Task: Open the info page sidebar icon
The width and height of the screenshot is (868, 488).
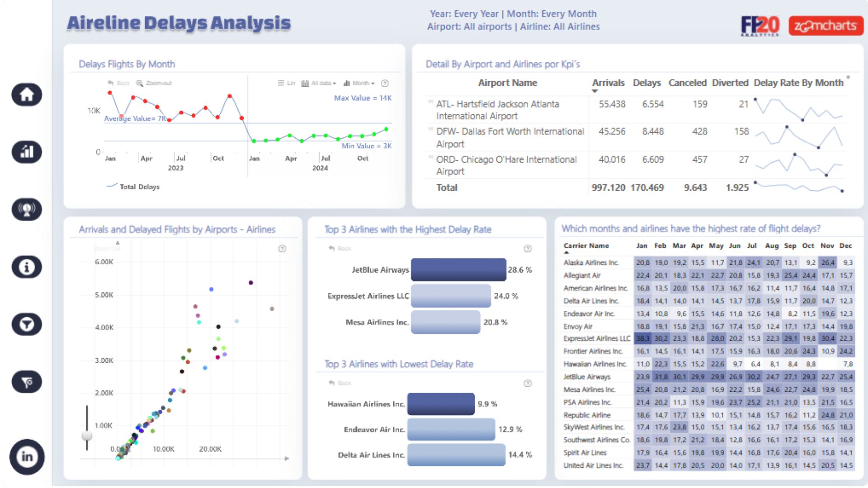Action: [x=27, y=267]
